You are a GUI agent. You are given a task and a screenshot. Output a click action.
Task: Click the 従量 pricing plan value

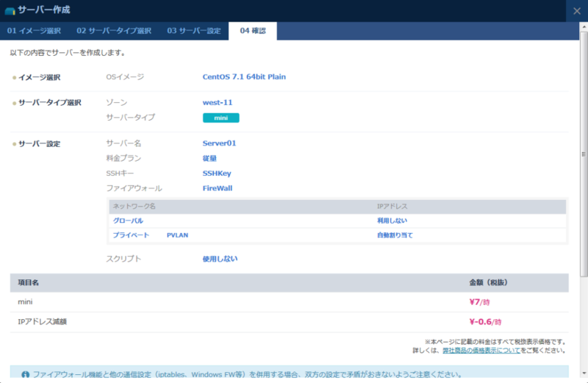(209, 158)
